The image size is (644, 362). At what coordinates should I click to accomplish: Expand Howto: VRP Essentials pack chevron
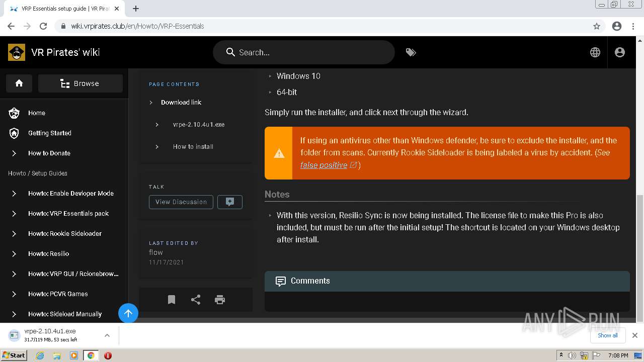coord(14,214)
